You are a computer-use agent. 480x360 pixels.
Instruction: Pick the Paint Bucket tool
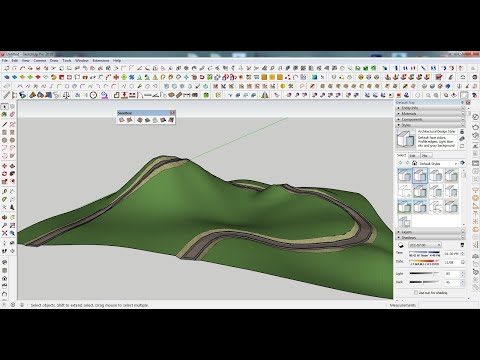pyautogui.click(x=4, y=114)
